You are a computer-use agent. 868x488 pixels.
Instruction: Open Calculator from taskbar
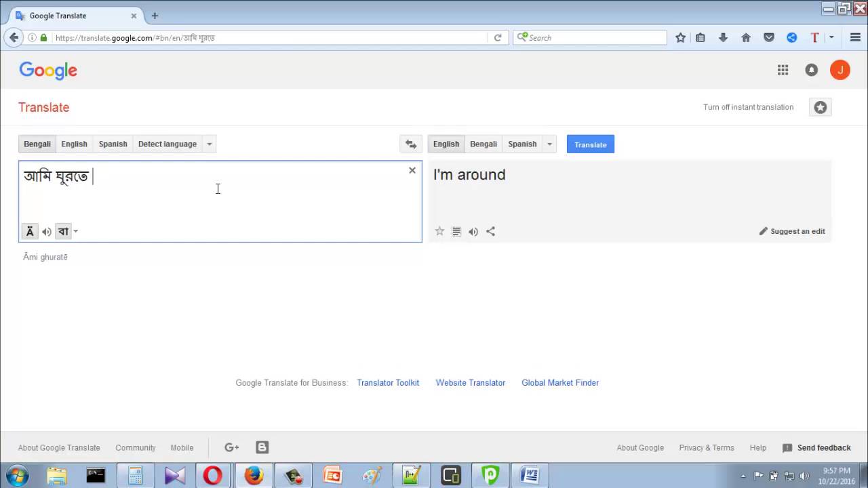[x=135, y=476]
